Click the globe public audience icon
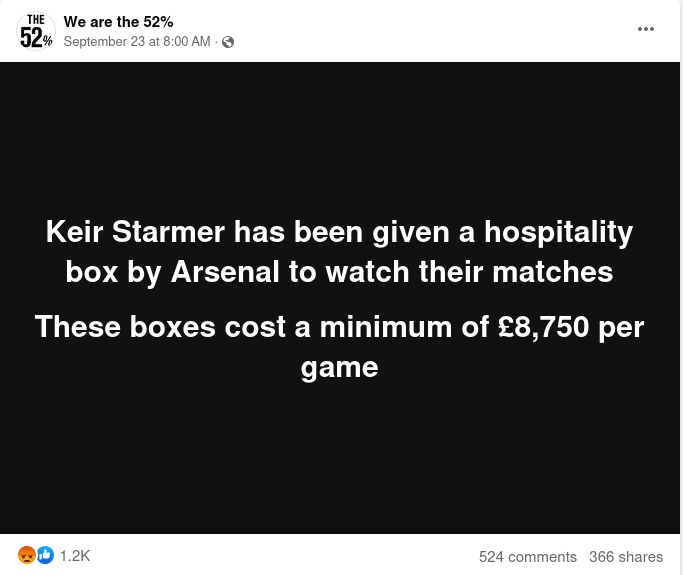The width and height of the screenshot is (683, 575). [228, 42]
